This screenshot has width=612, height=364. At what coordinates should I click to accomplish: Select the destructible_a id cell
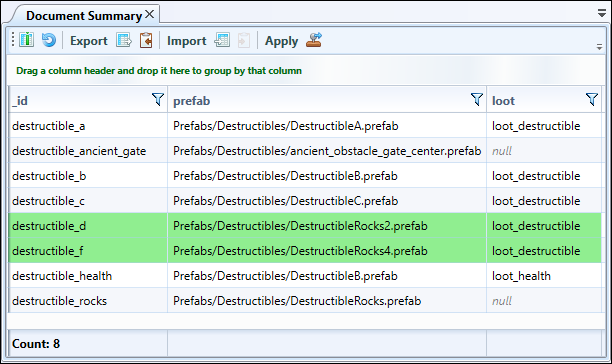click(x=88, y=126)
